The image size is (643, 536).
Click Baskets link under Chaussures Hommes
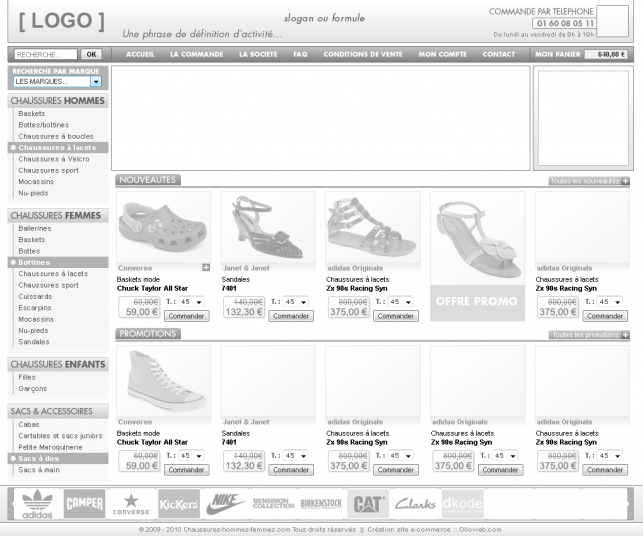click(x=31, y=114)
